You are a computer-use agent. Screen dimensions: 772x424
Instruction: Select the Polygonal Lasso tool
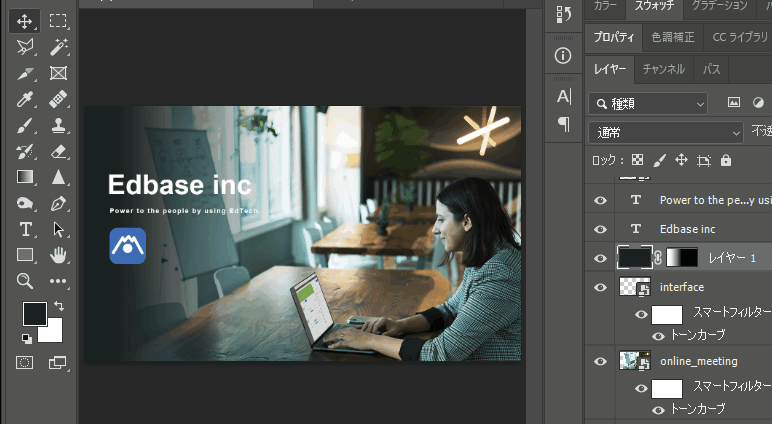pos(24,47)
